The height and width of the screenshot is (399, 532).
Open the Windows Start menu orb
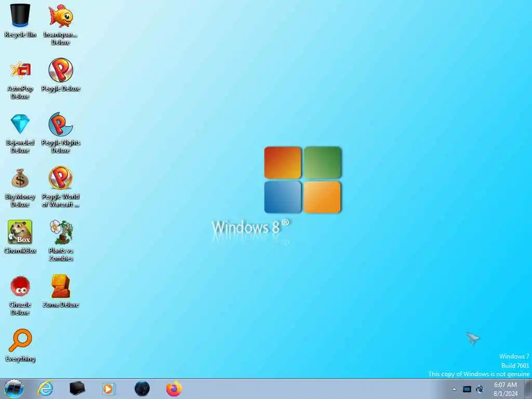(x=14, y=389)
